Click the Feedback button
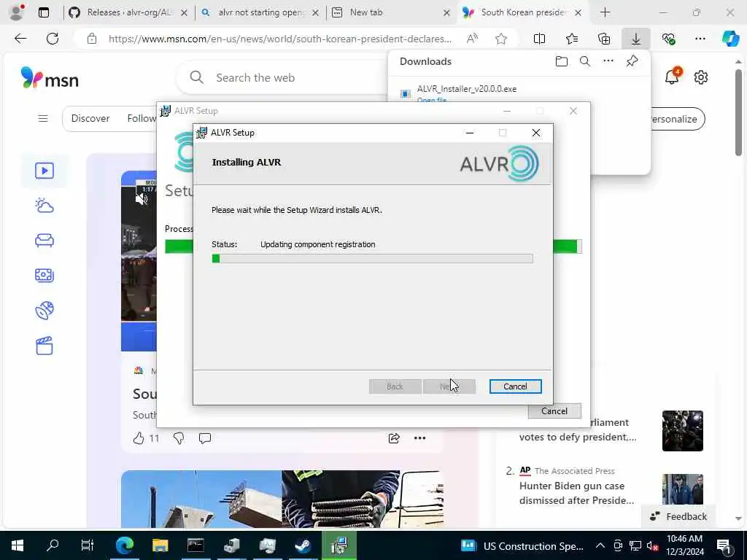Screen dimensions: 747x560 pos(678,516)
